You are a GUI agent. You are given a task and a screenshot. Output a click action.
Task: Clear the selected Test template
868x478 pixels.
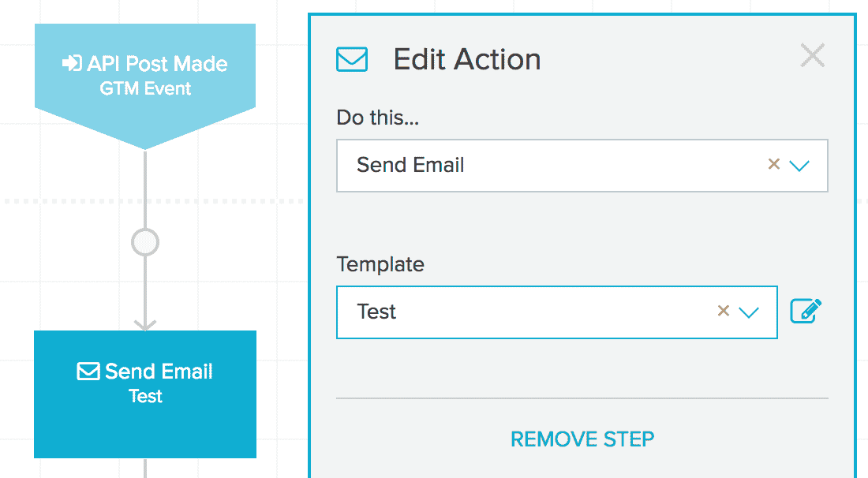pos(723,311)
